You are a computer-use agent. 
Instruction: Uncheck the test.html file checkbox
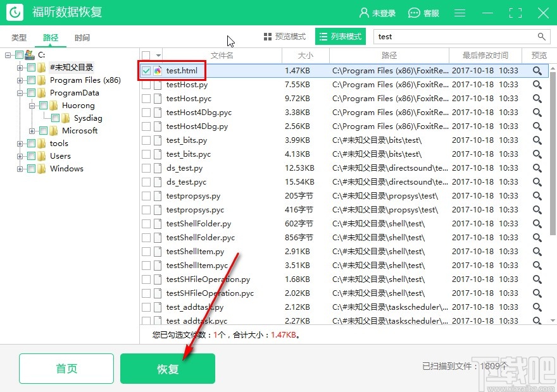coord(146,71)
